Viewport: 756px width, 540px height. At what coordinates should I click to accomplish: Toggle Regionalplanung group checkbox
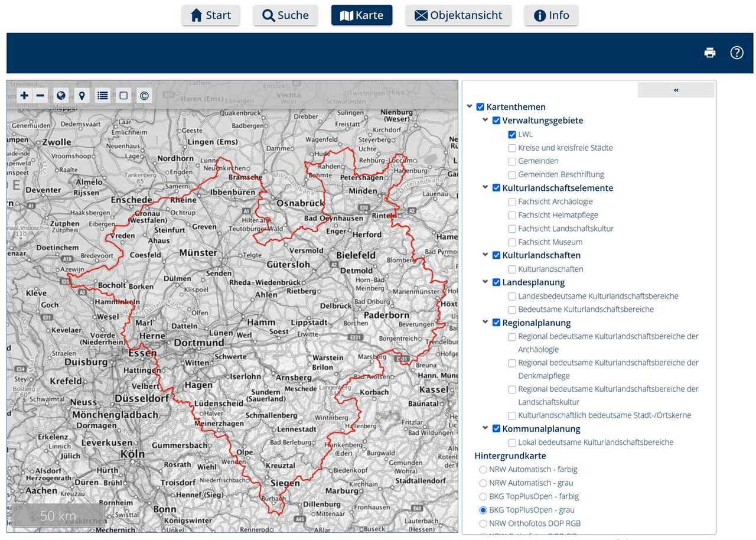coord(496,323)
